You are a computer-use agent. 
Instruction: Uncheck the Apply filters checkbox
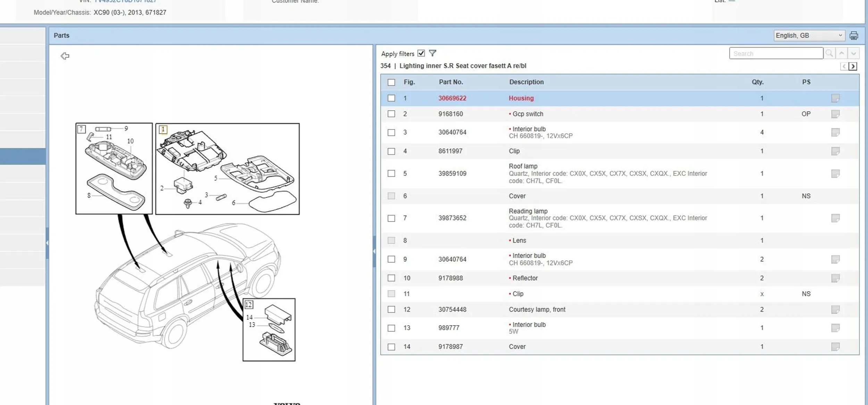pos(421,53)
